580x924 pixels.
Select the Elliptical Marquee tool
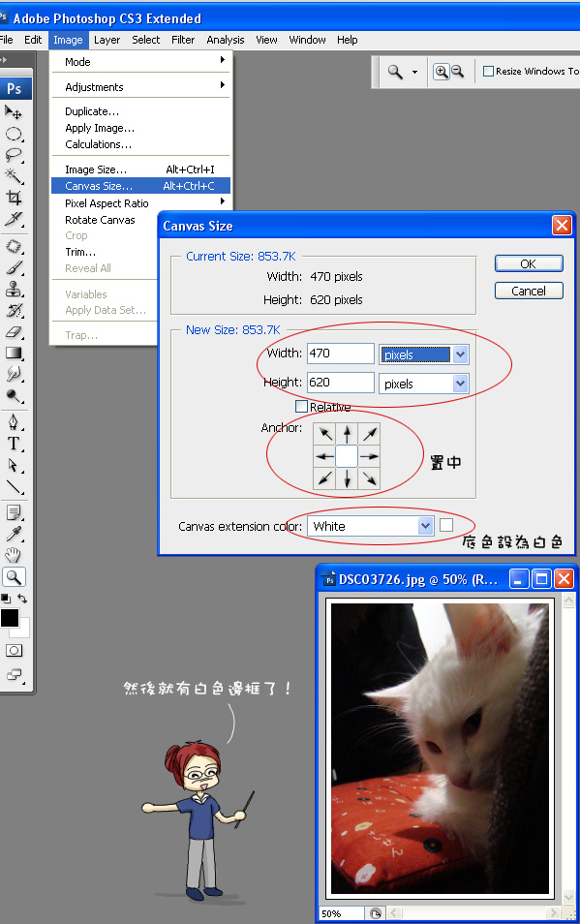point(14,135)
